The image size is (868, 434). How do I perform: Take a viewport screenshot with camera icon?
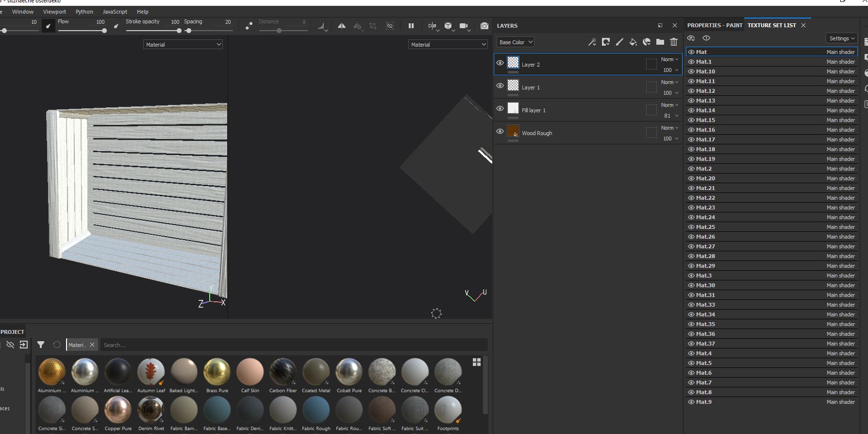[484, 26]
